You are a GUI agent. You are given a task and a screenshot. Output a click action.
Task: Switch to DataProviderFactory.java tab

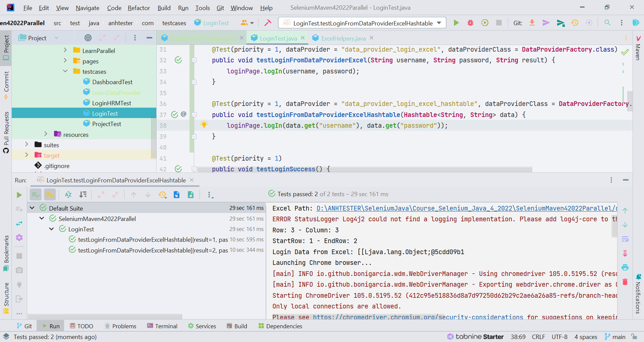coord(203,38)
